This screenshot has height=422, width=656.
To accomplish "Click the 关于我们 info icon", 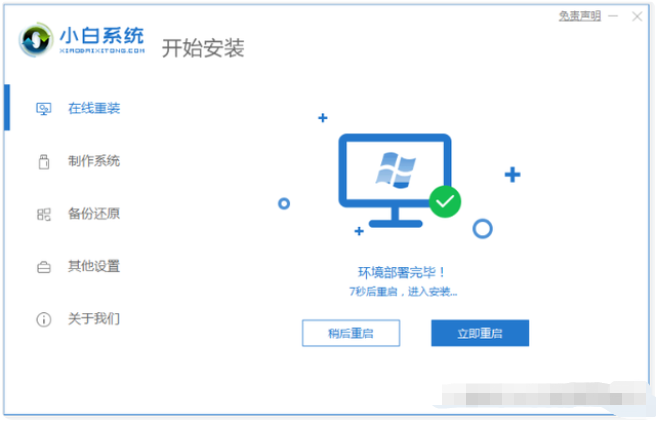I will [44, 320].
